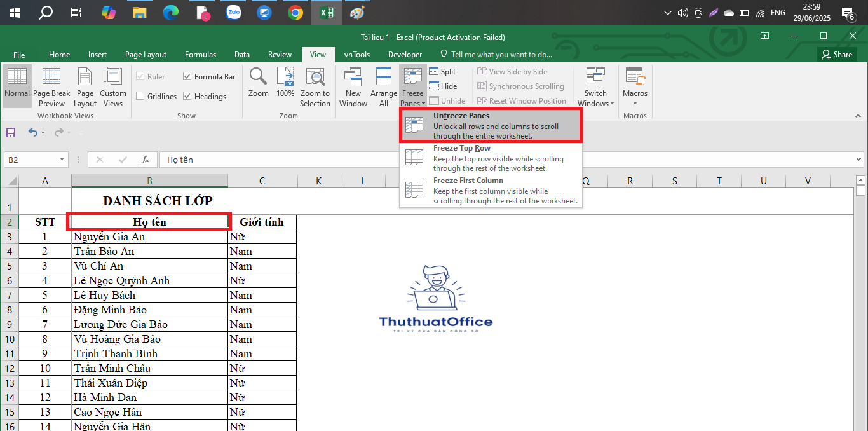
Task: Click Tell me what you want to do
Action: [496, 55]
